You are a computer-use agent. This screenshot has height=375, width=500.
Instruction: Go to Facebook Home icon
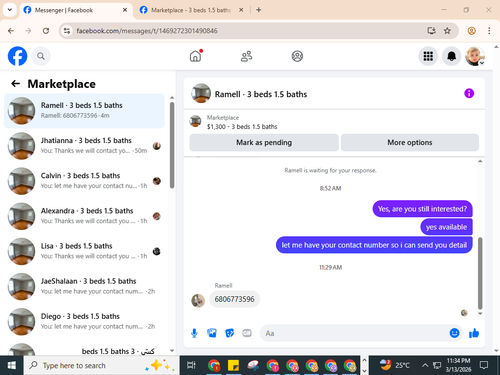(196, 56)
